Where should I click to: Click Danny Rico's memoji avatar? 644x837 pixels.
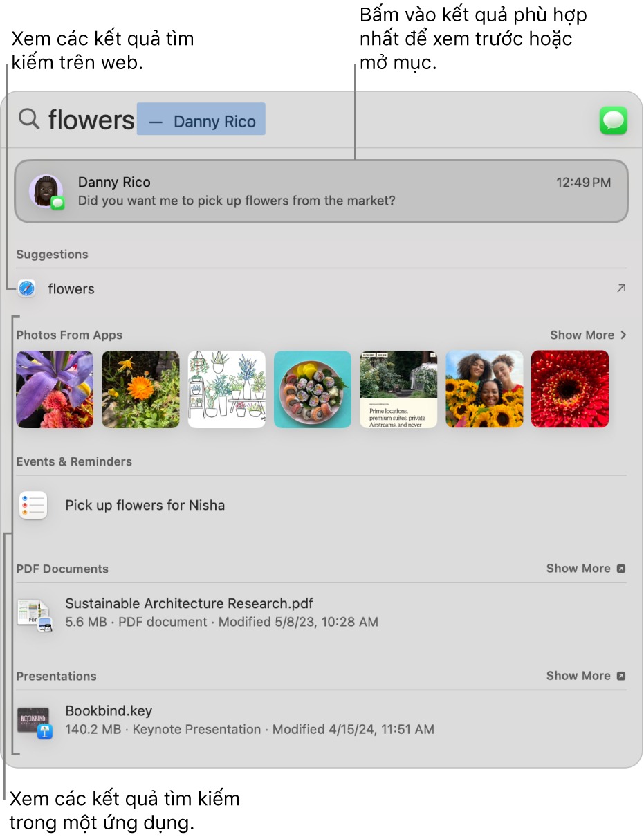point(46,191)
